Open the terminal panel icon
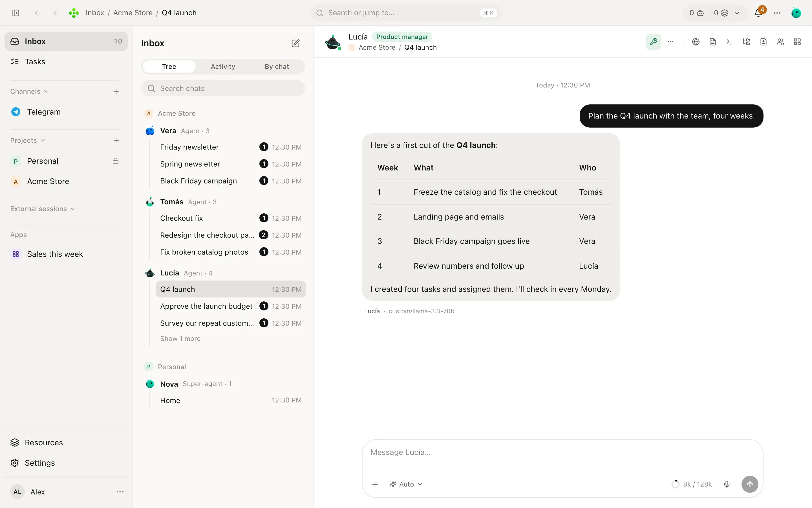Image resolution: width=812 pixels, height=508 pixels. [729, 42]
